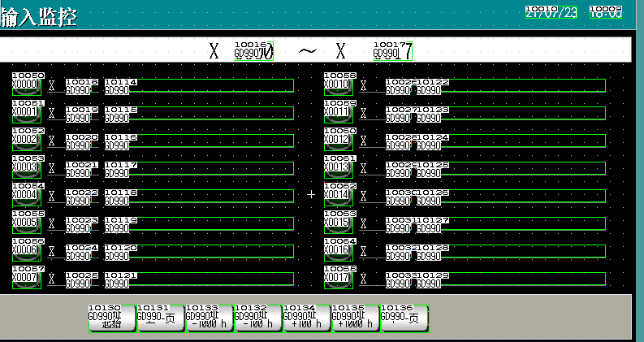
Task: Click the X0000 input indicator lamp
Action: click(x=26, y=84)
